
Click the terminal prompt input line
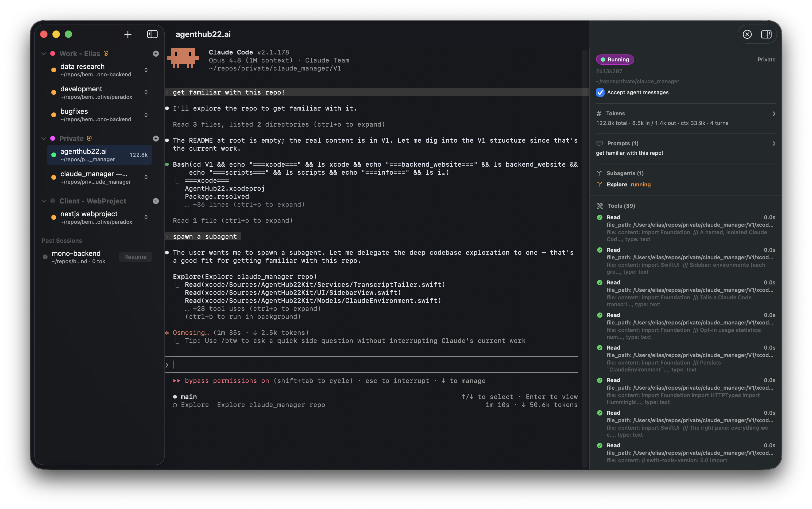point(371,365)
